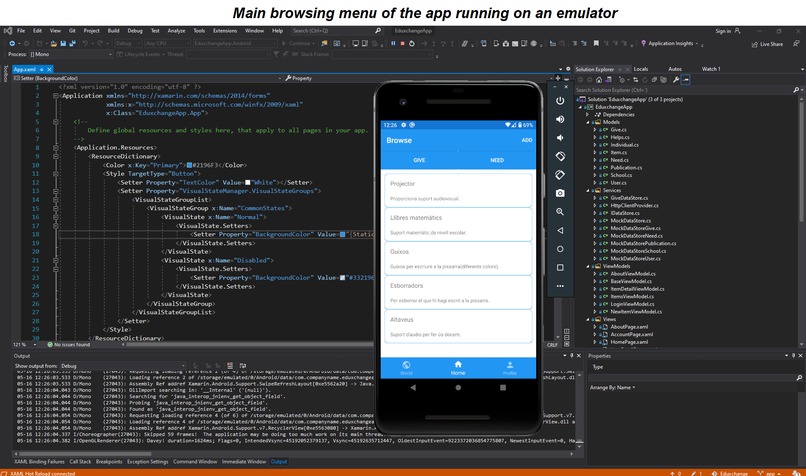Screen dimensions: 806x476
Task: Click emulator screenshot camera icon
Action: (560, 193)
